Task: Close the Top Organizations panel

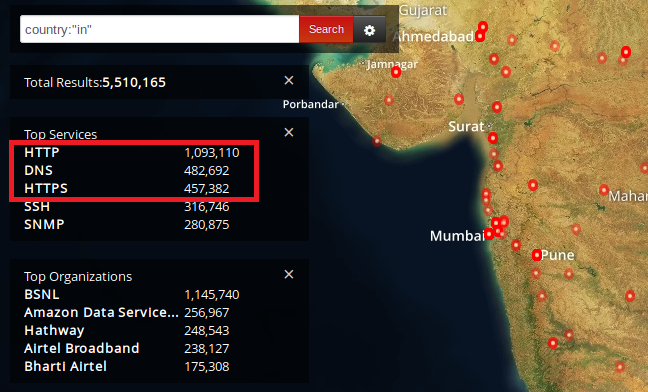Action: tap(289, 275)
